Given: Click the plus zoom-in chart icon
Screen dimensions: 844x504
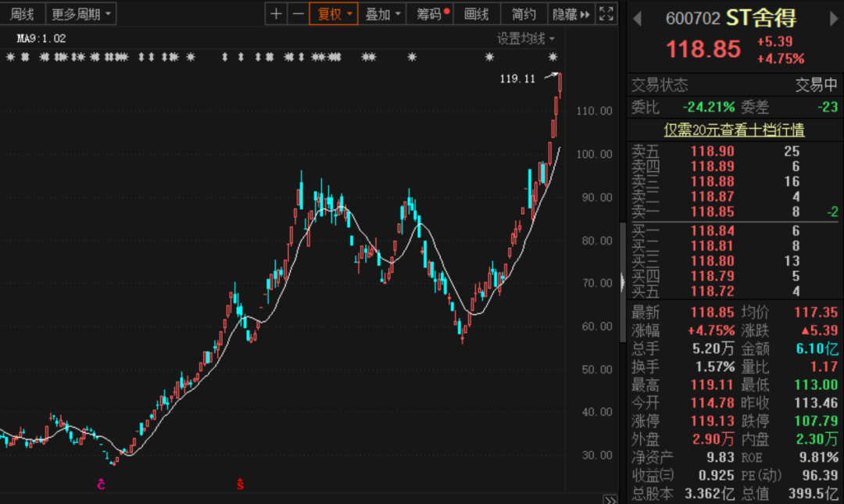Looking at the screenshot, I should pos(276,14).
